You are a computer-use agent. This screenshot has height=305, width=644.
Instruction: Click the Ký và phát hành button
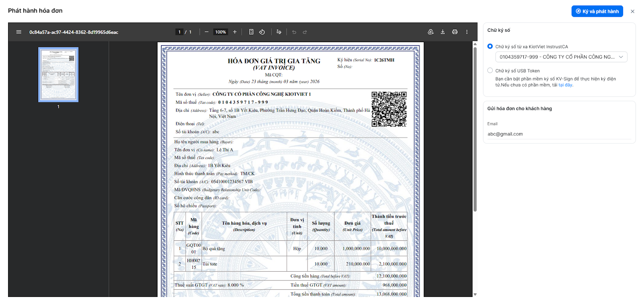pos(597,11)
